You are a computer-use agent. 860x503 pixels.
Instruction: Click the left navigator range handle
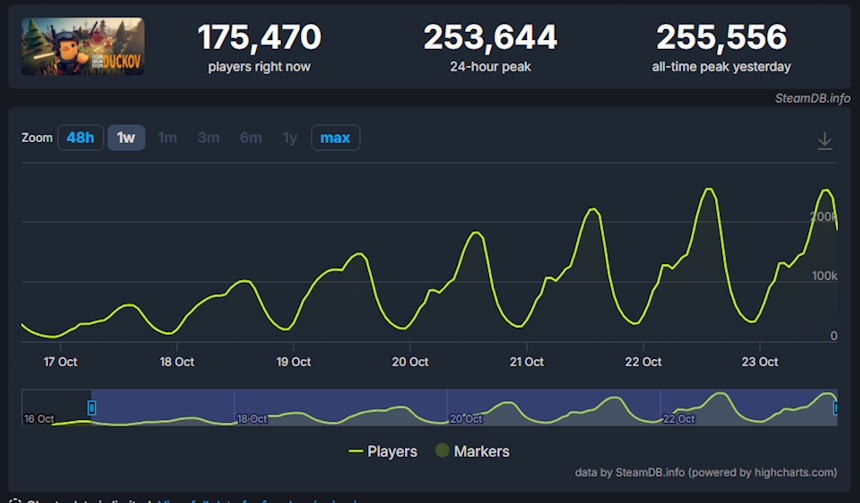[x=92, y=407]
